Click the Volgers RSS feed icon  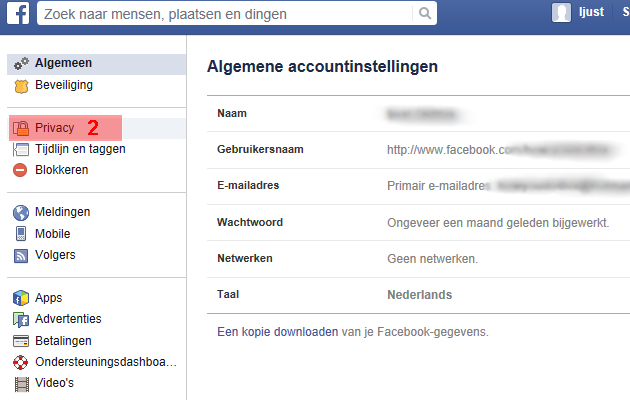[x=21, y=256]
